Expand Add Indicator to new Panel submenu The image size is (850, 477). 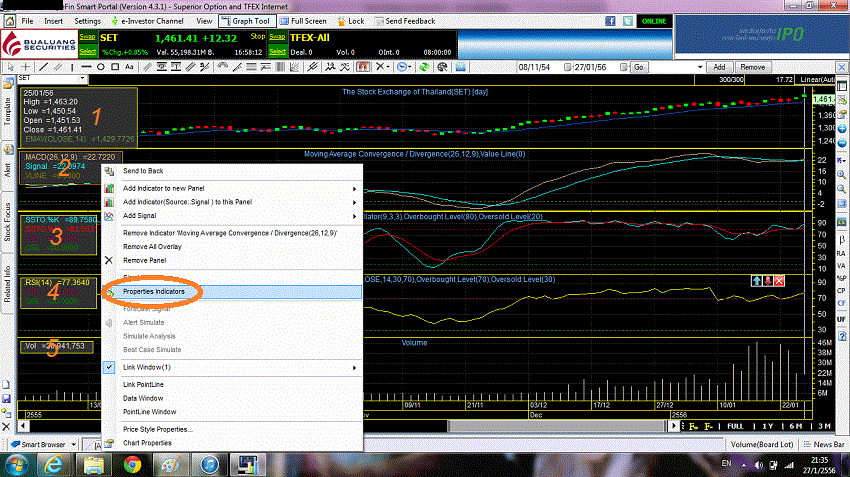[232, 188]
